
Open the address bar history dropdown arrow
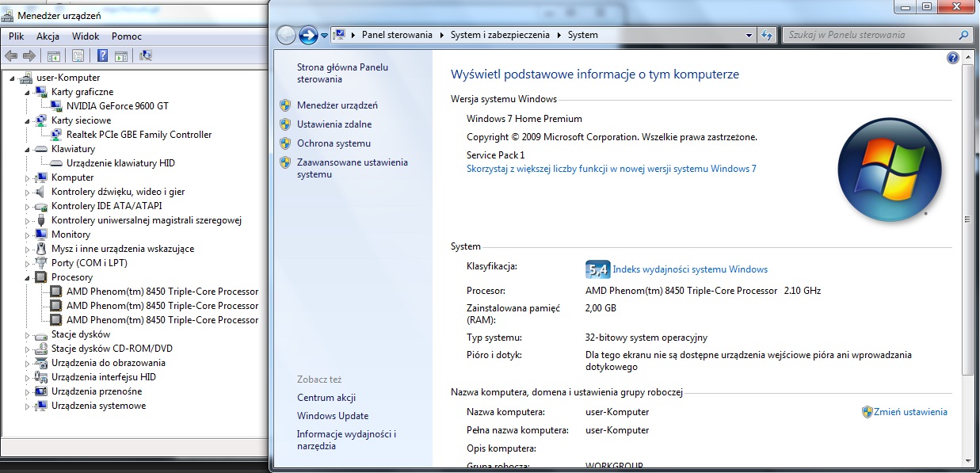coord(749,35)
